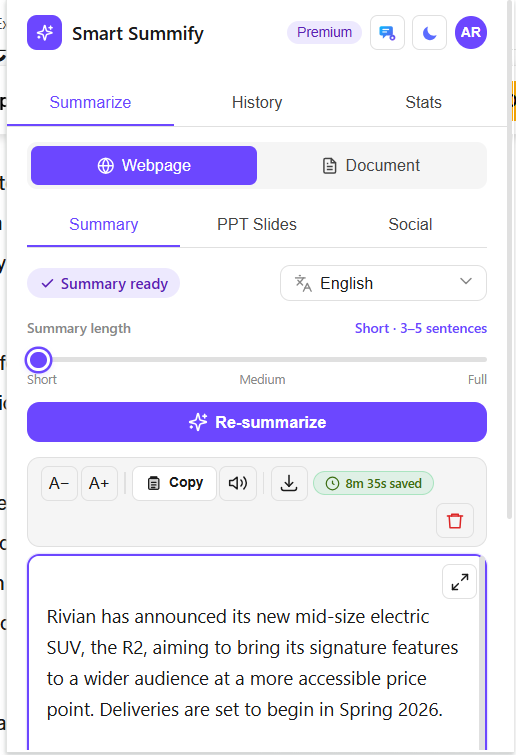Screen dimensions: 516x755
Task: Increase font size with A+ button
Action: pyautogui.click(x=99, y=483)
